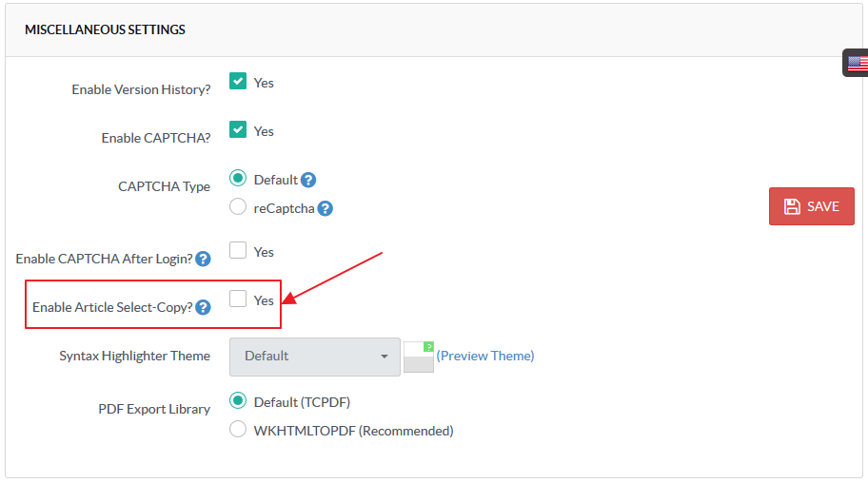Screen dimensions: 868x483
Task: Click help icon for CAPTCHA After Login
Action: (203, 259)
